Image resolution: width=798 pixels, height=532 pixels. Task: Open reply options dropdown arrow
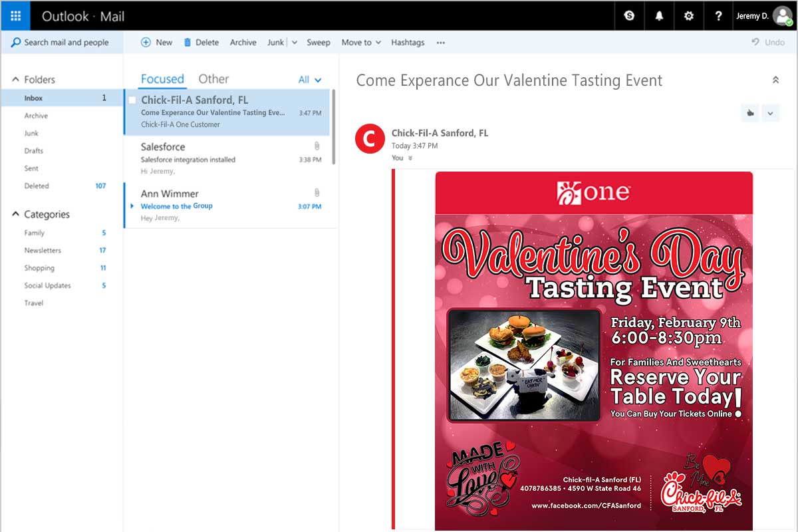[x=770, y=113]
